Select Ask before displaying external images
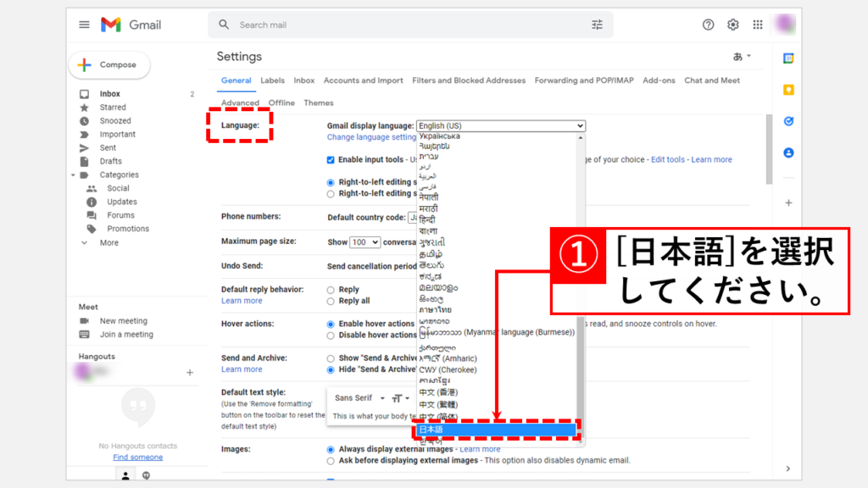 pyautogui.click(x=331, y=461)
